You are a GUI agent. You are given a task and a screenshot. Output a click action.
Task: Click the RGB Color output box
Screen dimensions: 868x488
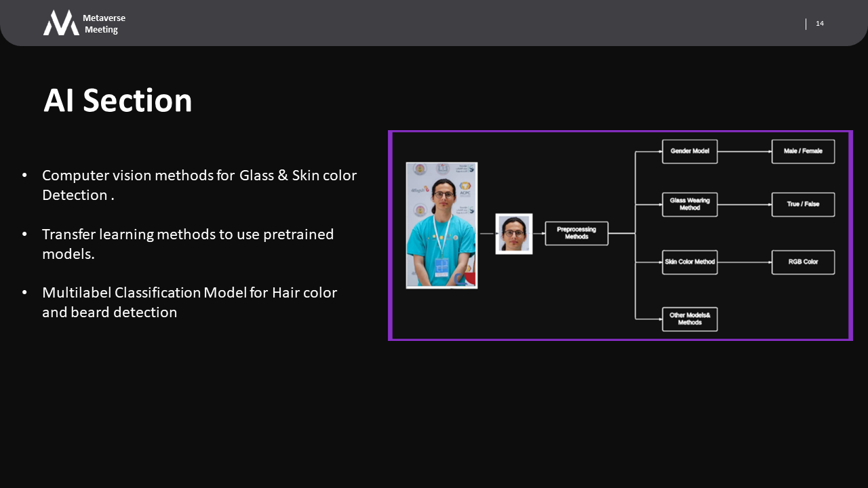(x=803, y=262)
